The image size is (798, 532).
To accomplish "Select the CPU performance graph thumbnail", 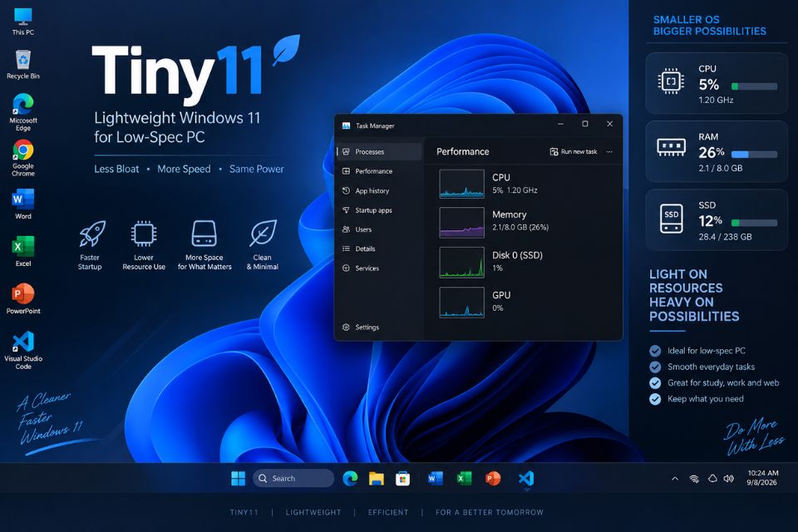I will click(x=461, y=184).
